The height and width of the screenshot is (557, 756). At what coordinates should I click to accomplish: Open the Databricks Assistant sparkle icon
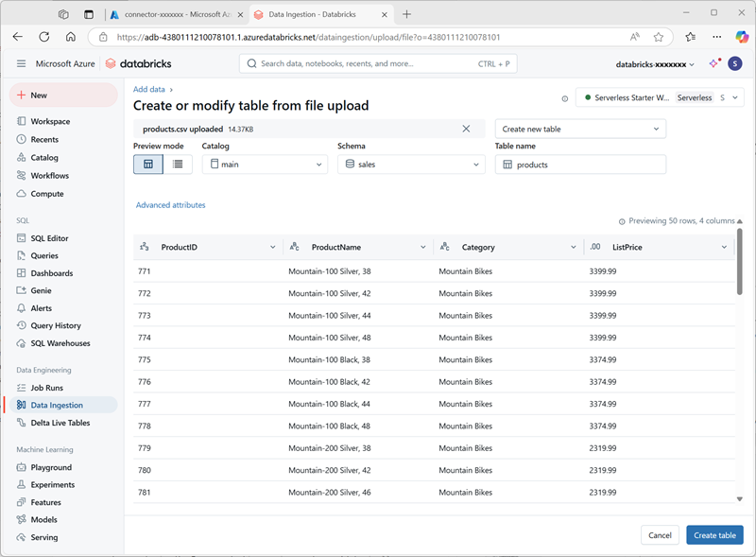click(715, 63)
